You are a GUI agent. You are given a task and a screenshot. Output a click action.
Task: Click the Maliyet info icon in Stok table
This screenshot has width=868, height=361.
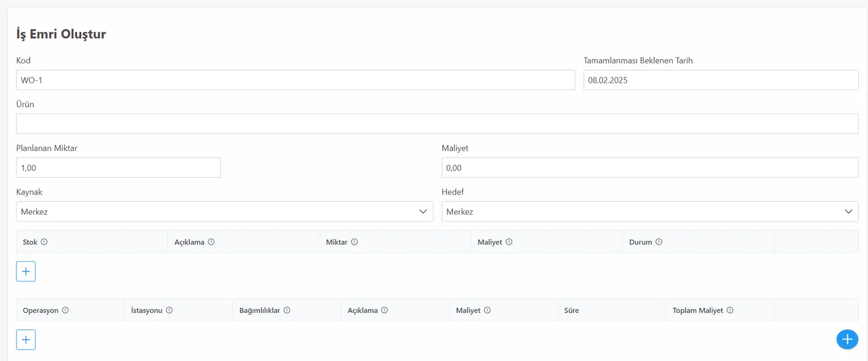tap(509, 242)
